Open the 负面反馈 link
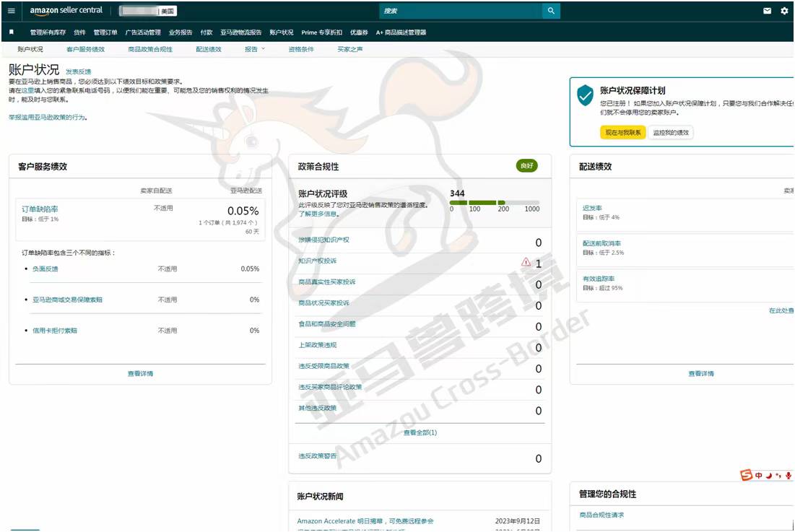 (x=45, y=269)
